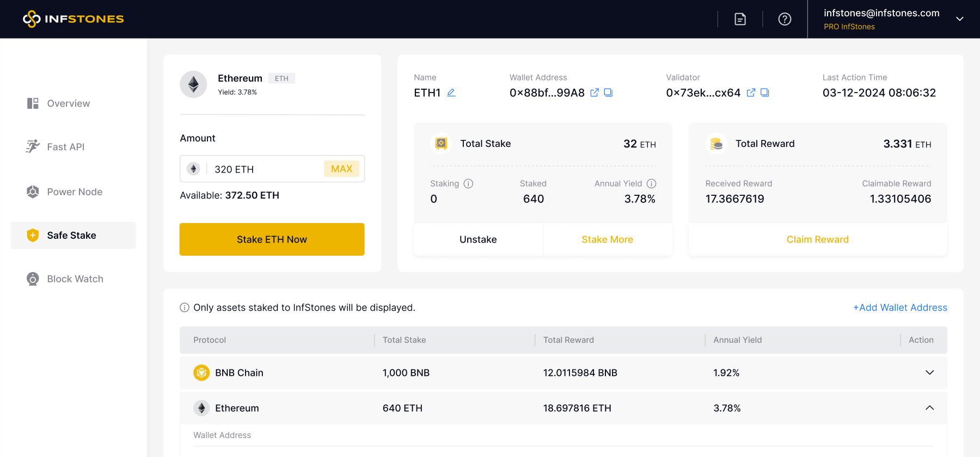Image resolution: width=980 pixels, height=457 pixels.
Task: Click the Annual Yield info icon
Action: tap(651, 183)
